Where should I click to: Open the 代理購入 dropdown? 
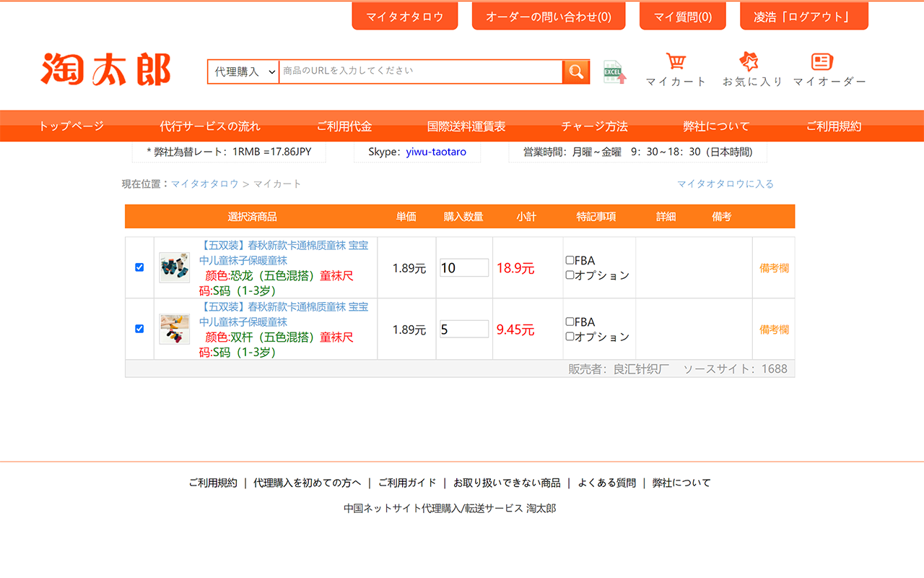coord(242,72)
